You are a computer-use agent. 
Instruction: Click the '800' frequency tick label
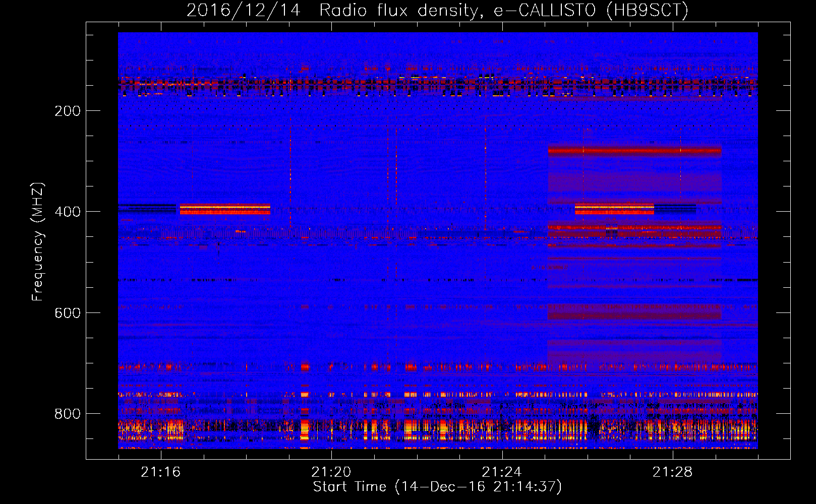click(68, 414)
